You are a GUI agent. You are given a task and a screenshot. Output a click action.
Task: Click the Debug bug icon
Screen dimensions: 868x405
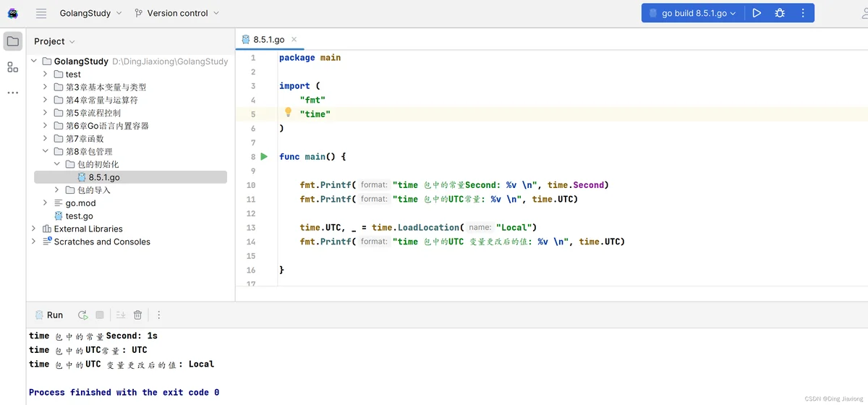click(780, 13)
